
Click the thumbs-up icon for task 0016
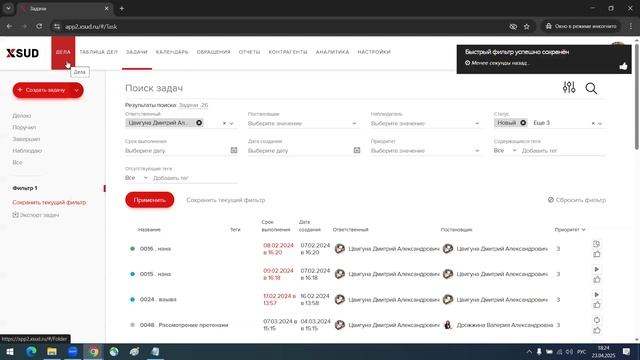[x=597, y=254]
